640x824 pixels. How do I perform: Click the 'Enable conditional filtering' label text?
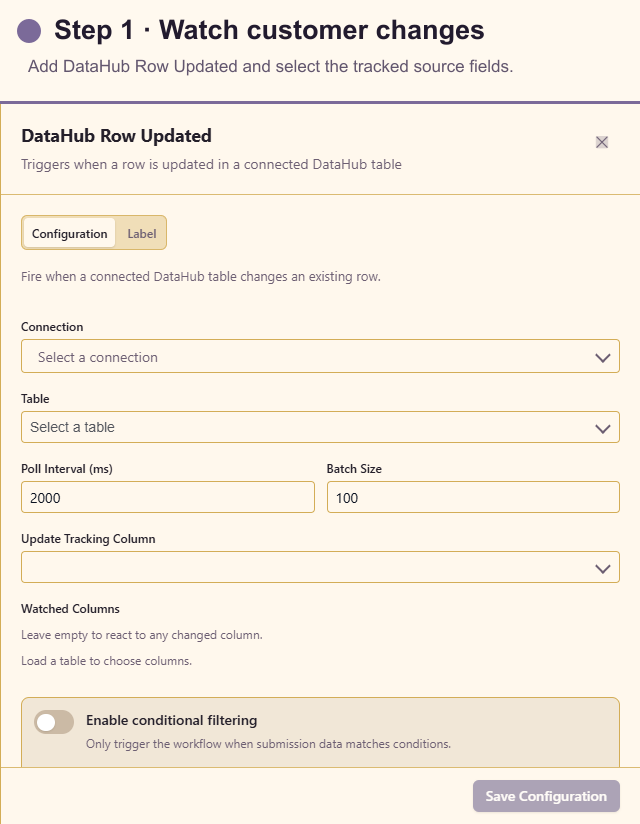[x=172, y=720]
